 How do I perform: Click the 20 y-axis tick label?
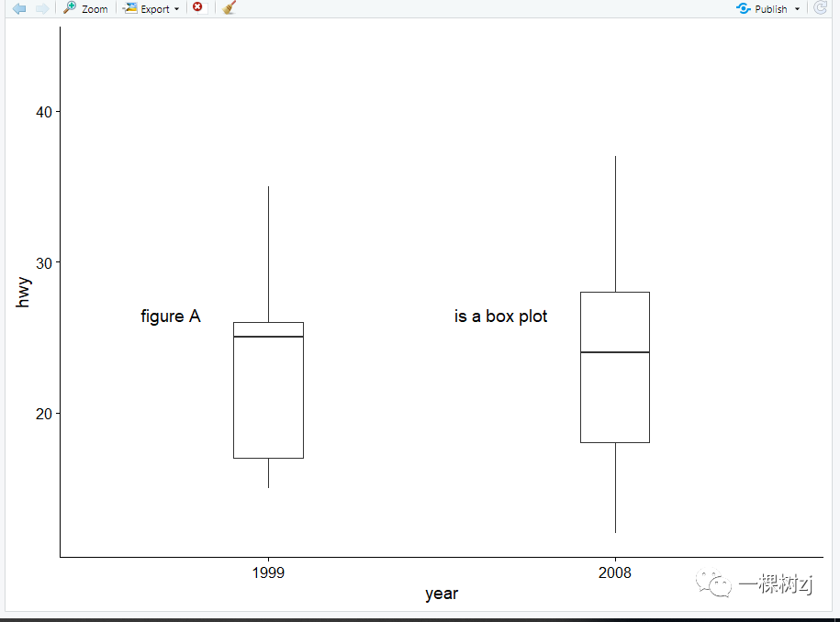tap(44, 414)
